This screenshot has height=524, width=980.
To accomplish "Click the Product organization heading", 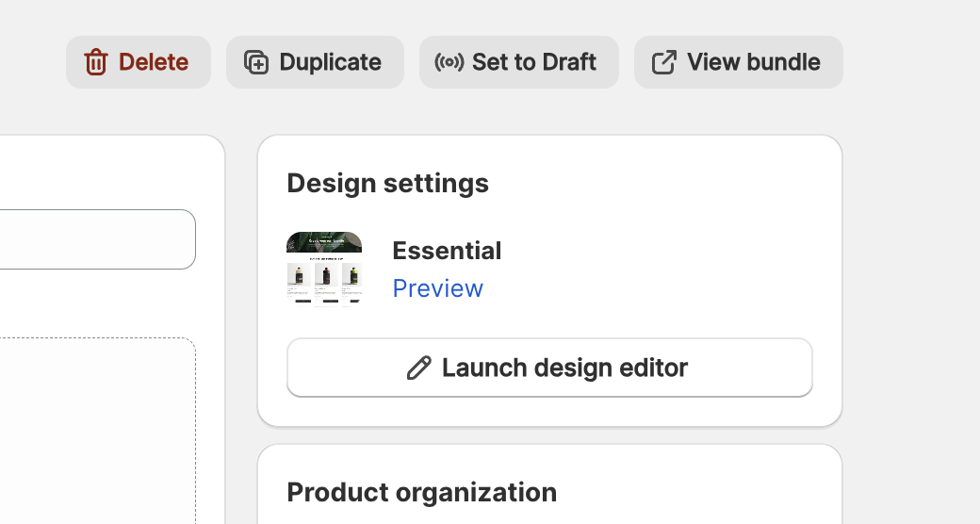I will coord(421,492).
